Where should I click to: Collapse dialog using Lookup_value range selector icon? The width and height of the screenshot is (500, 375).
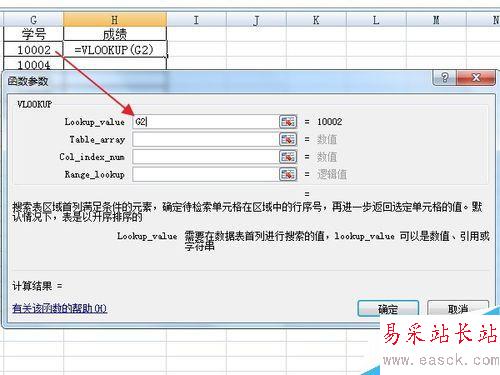coord(288,122)
